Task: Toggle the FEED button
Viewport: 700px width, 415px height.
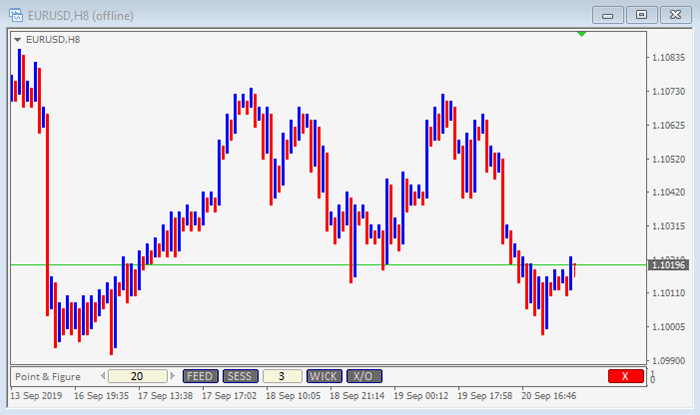Action: pos(200,376)
